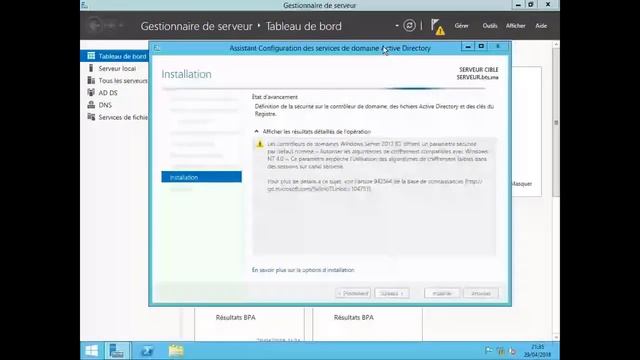Click the DNS role icon
This screenshot has height=360, width=640.
click(91, 105)
